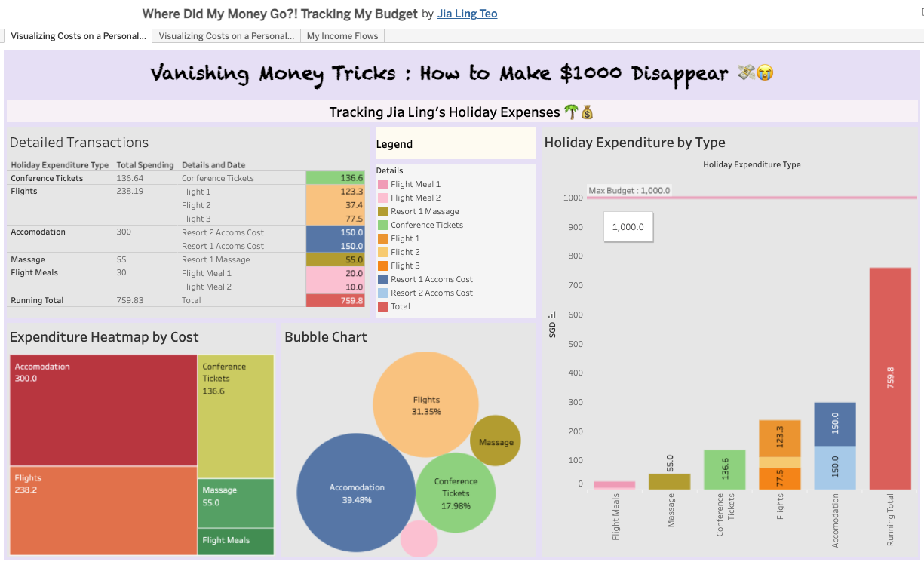Click the Accomodation tile in the treemap
The image size is (924, 571).
click(x=103, y=411)
